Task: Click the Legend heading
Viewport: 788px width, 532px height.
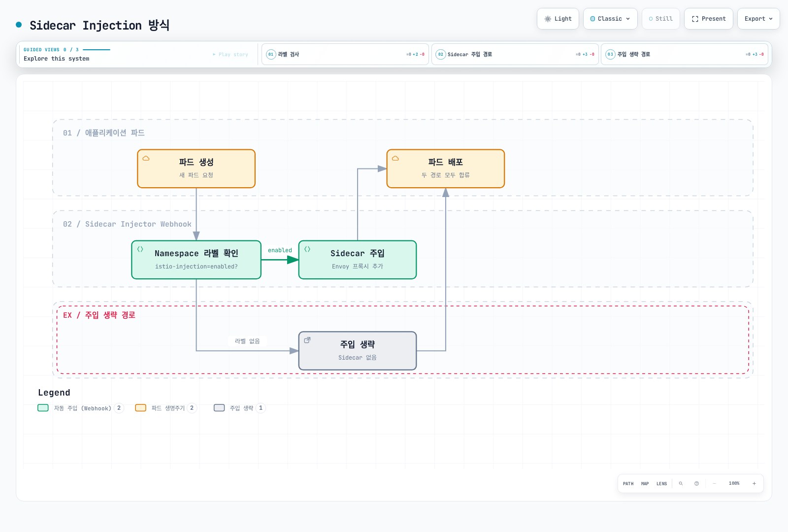Action: pos(54,393)
